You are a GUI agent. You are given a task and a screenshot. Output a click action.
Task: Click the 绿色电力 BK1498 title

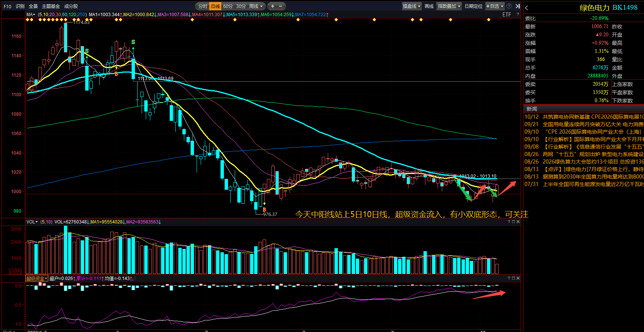coord(608,7)
